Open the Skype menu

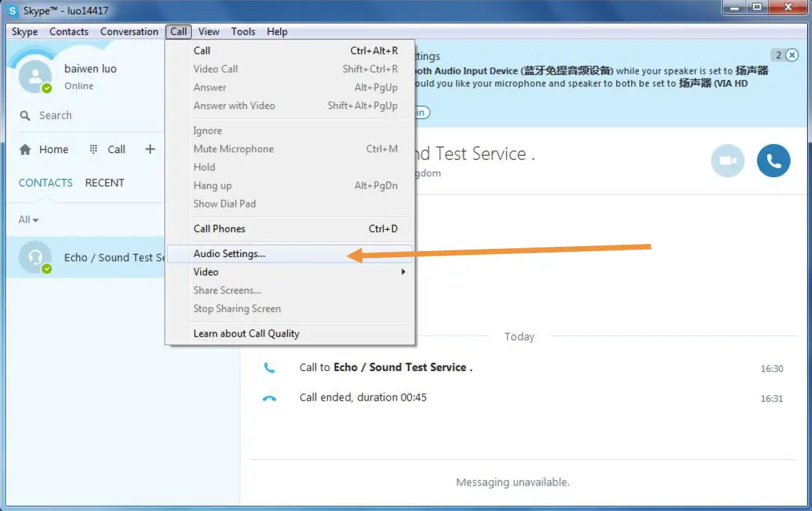[x=25, y=32]
